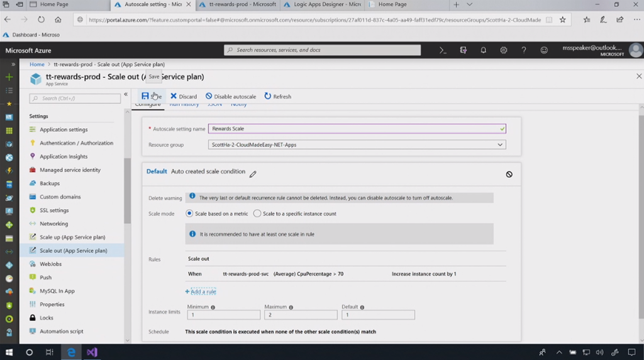Viewport: 644px width, 360px height.
Task: Open the notifications bell icon
Action: [x=483, y=50]
